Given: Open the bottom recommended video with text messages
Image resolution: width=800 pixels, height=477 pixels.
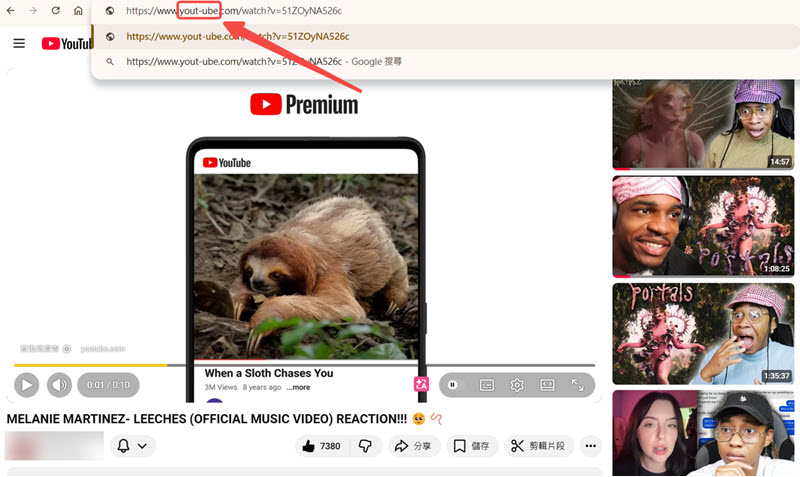Looking at the screenshot, I should 703,433.
